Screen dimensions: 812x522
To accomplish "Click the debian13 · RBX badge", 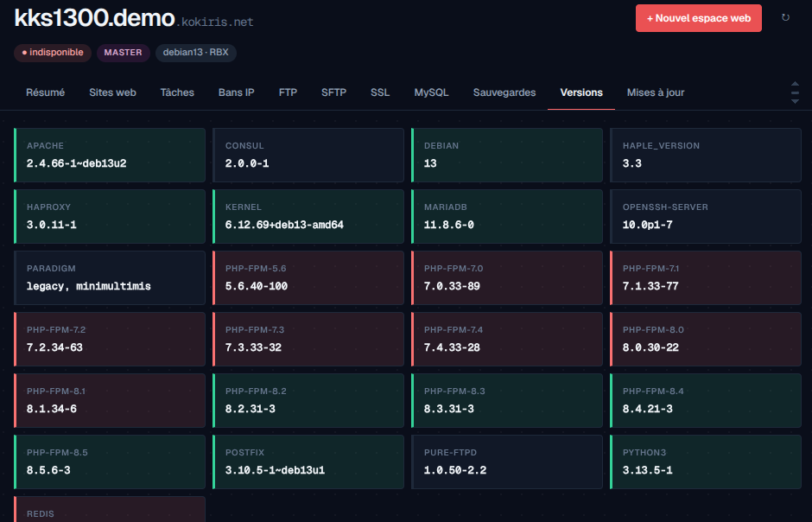I will [x=196, y=53].
